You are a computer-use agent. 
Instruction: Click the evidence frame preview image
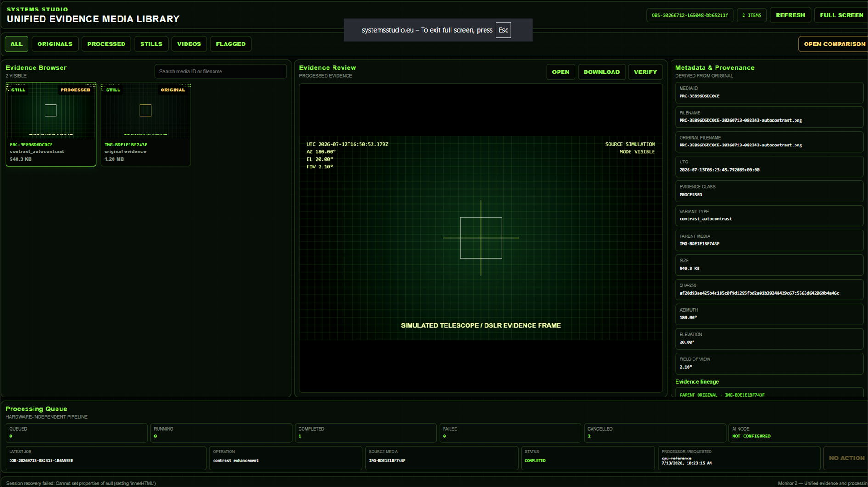pyautogui.click(x=481, y=238)
